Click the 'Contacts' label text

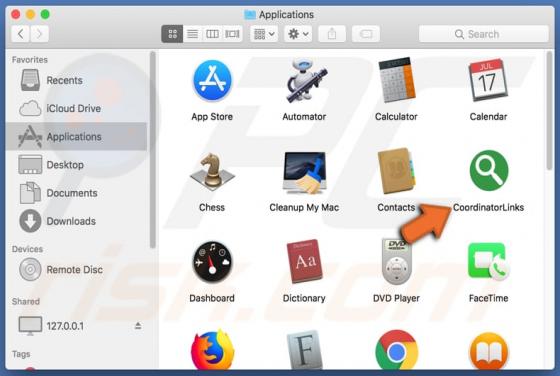click(396, 207)
